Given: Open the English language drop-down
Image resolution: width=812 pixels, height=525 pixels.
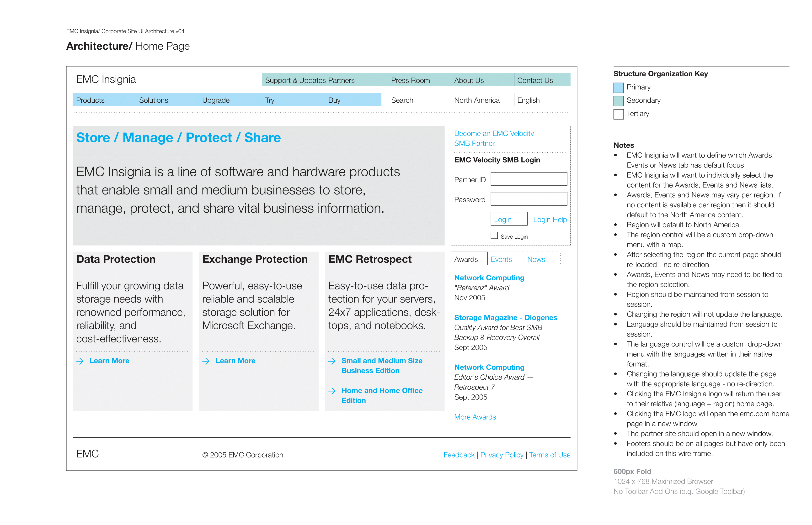Looking at the screenshot, I should 542,100.
